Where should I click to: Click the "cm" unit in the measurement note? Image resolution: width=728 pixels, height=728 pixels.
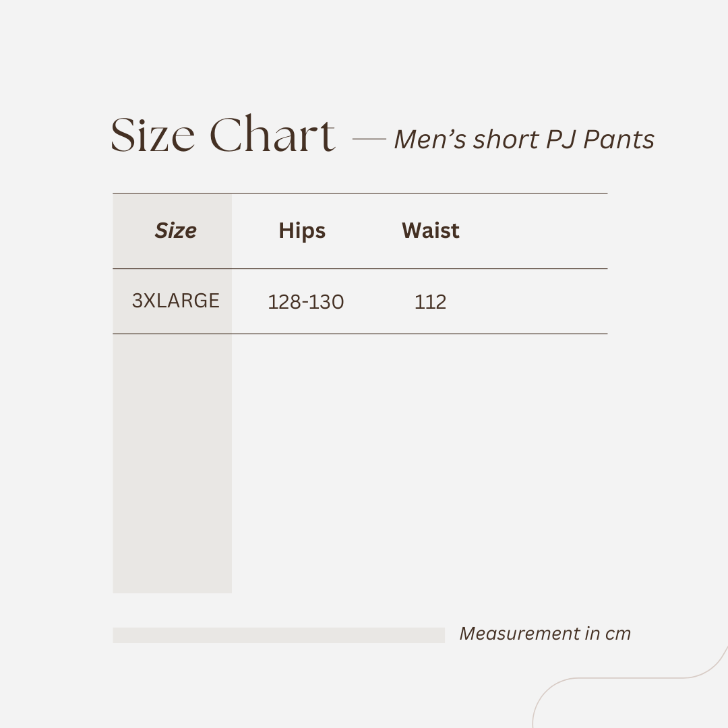[617, 634]
